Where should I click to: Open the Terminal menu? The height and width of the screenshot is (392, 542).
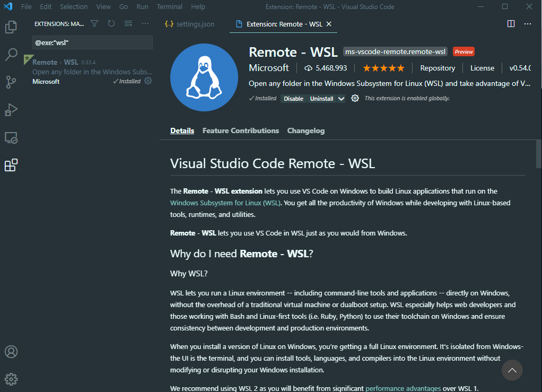[169, 6]
